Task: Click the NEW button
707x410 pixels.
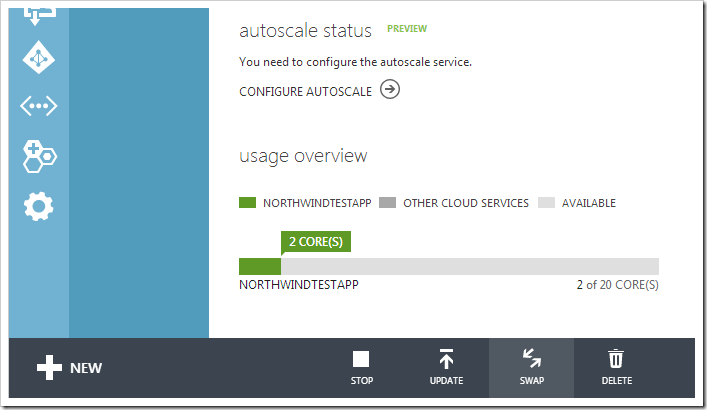Action: pos(69,368)
